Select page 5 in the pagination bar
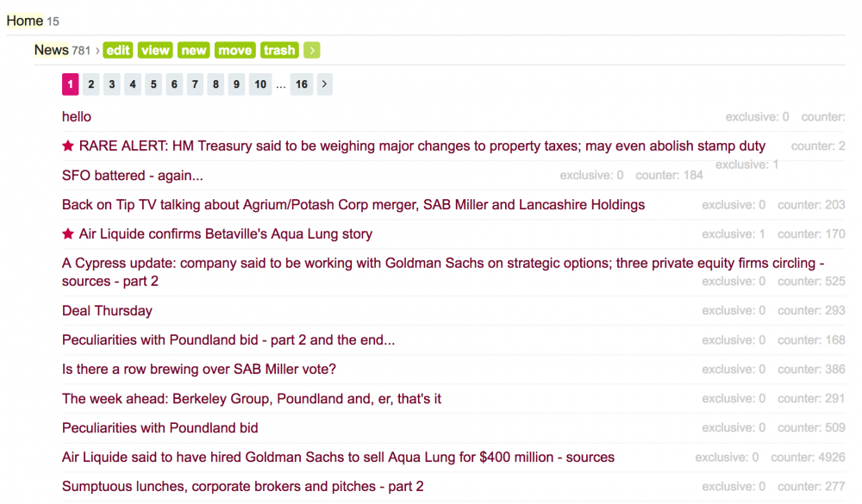The width and height of the screenshot is (862, 504). [153, 84]
